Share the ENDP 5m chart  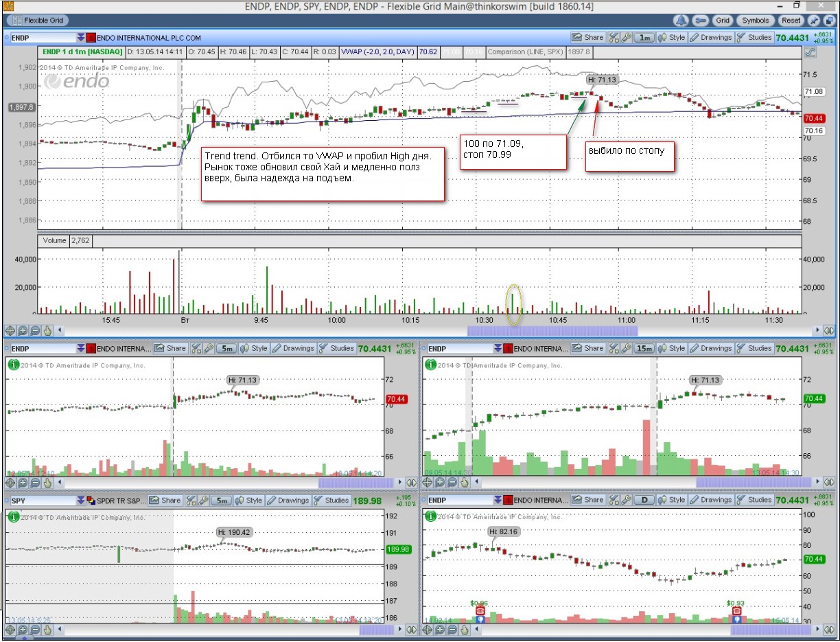click(x=170, y=348)
